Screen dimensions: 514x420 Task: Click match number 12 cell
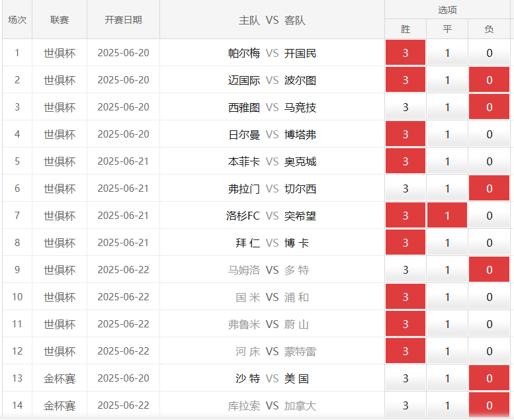[17, 351]
